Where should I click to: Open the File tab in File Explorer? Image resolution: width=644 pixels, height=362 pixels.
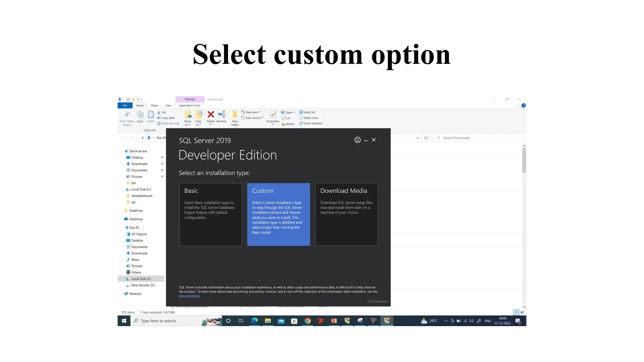point(125,106)
